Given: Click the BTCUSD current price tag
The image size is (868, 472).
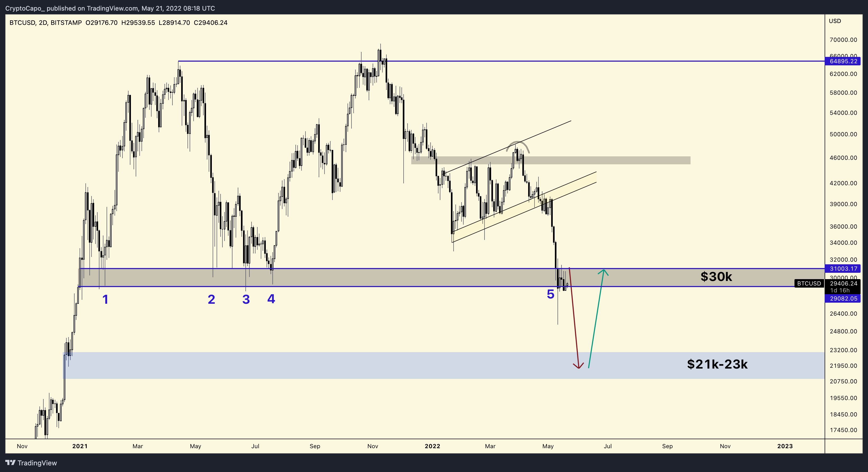Looking at the screenshot, I should point(809,284).
